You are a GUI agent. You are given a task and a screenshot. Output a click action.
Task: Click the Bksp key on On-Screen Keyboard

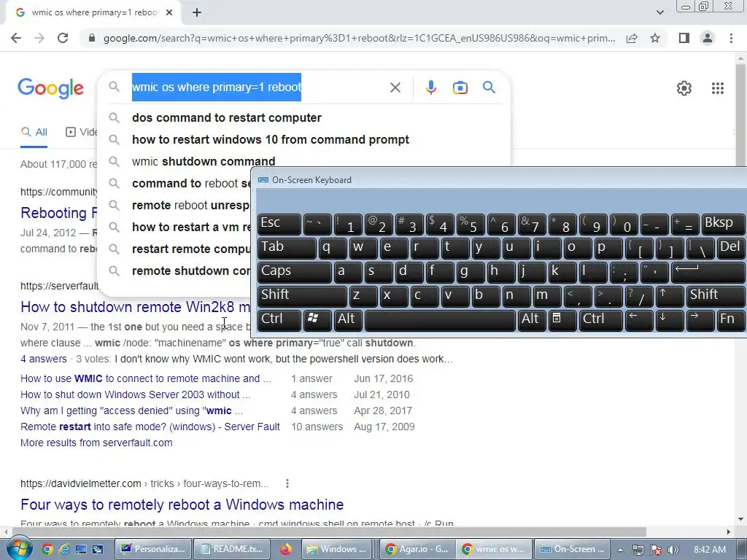point(724,224)
